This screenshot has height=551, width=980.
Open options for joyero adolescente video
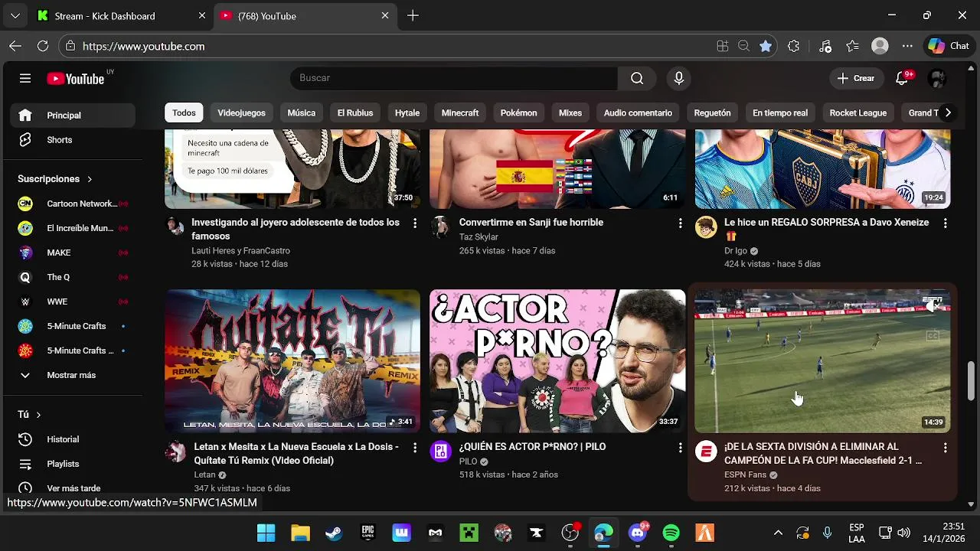tap(415, 223)
